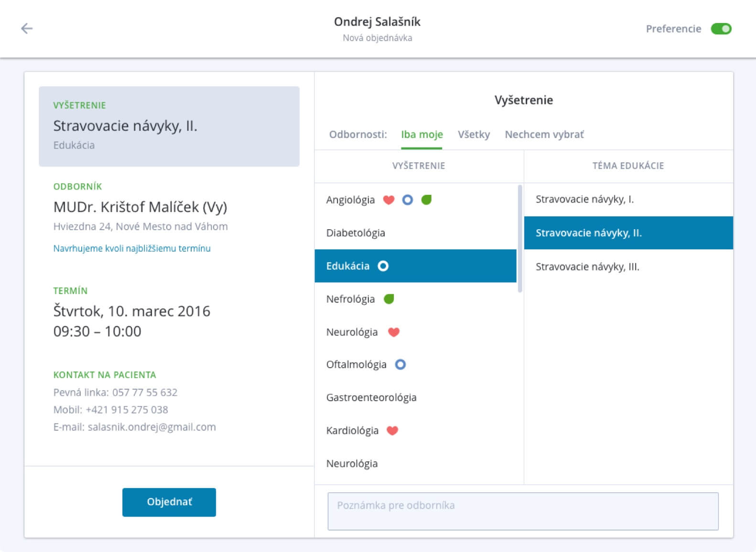Click blue circle icon beside Oftalmológia
This screenshot has height=552, width=756.
tap(400, 365)
